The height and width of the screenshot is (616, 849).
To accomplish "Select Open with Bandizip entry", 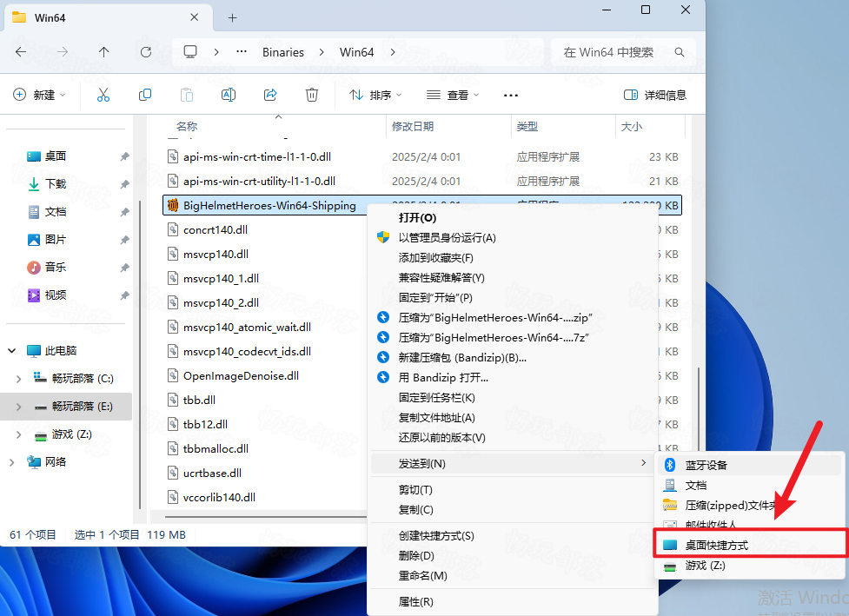I will coord(513,378).
